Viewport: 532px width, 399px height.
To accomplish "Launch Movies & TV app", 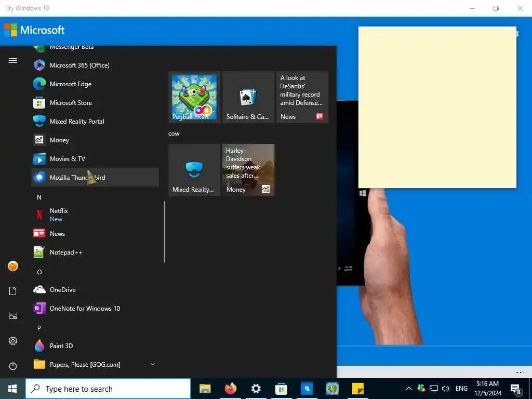I will pos(95,158).
